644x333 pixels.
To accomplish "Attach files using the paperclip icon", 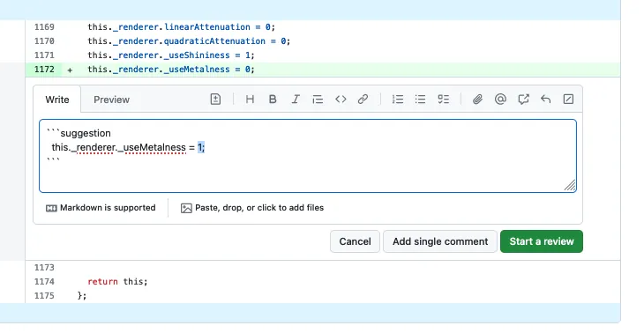I will pos(477,100).
